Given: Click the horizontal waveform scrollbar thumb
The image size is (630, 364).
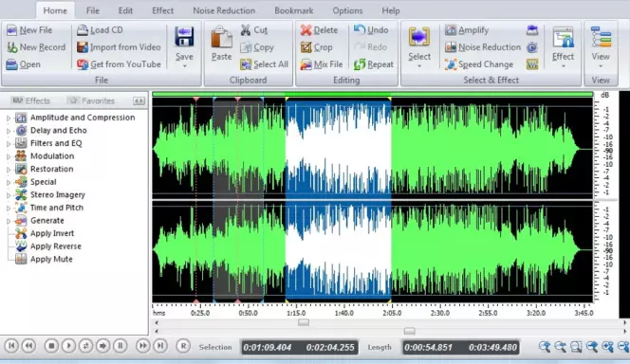Looking at the screenshot, I should 304,322.
